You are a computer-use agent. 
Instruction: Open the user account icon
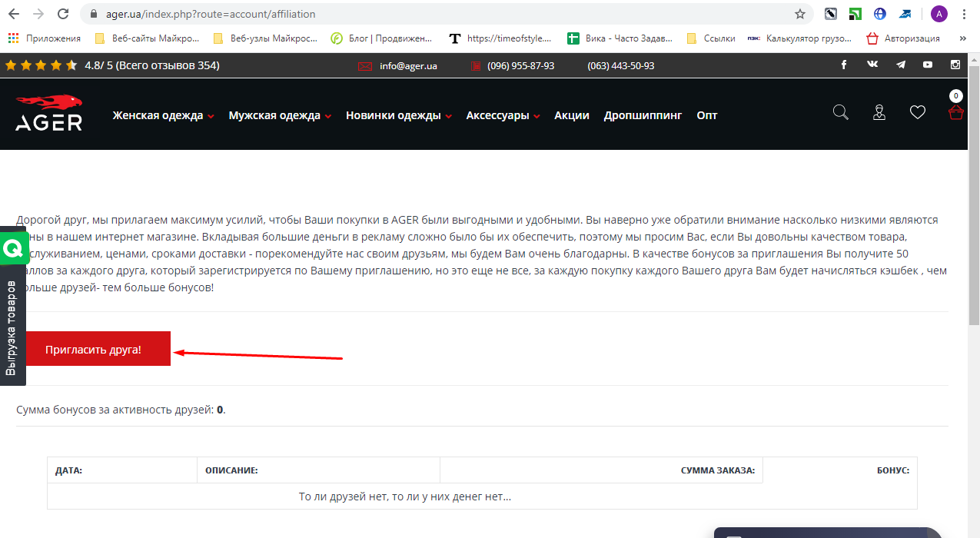(x=879, y=113)
